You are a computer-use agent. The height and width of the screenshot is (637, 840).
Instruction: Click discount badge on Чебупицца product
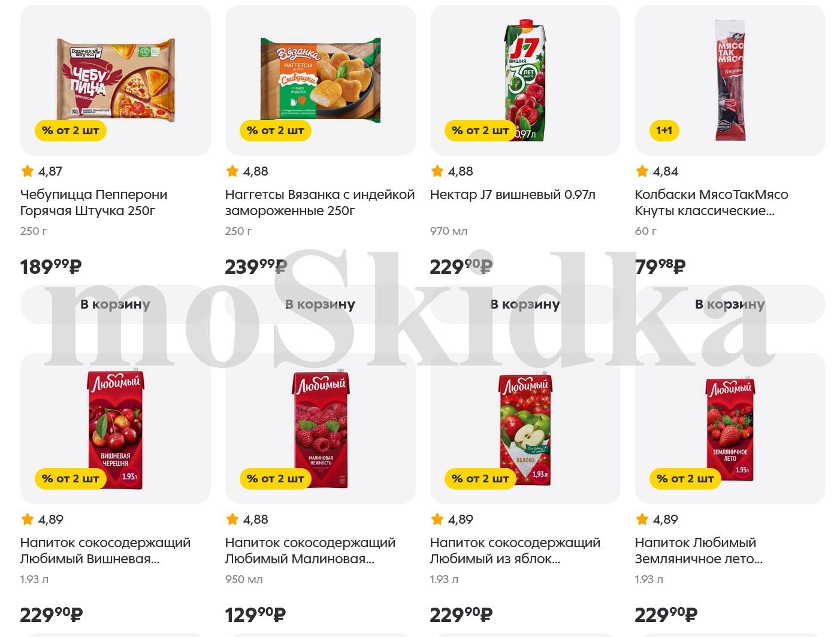tap(71, 131)
